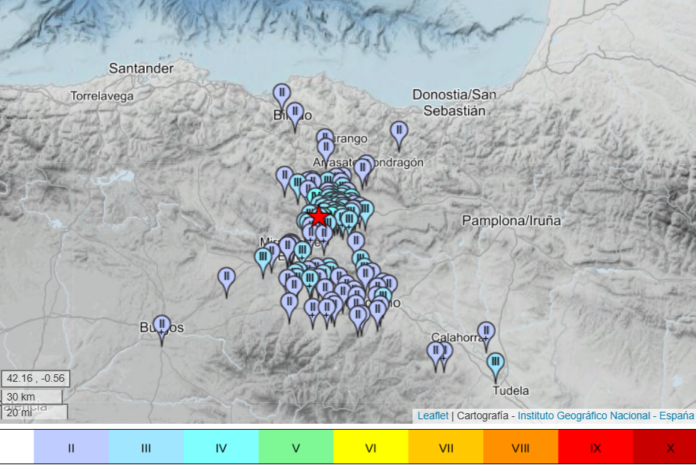Click the Calahorra town label
Viewport: 696px width, 465px height.
point(457,337)
